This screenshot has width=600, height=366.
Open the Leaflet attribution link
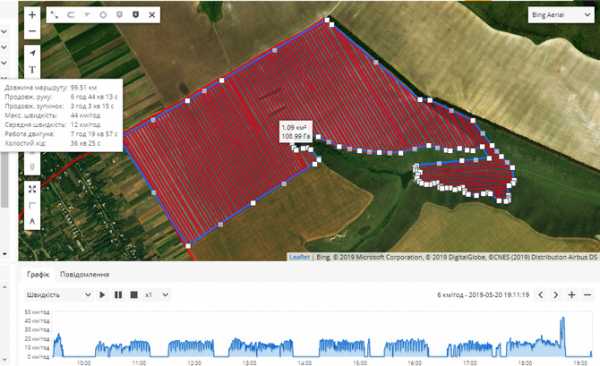(x=299, y=257)
